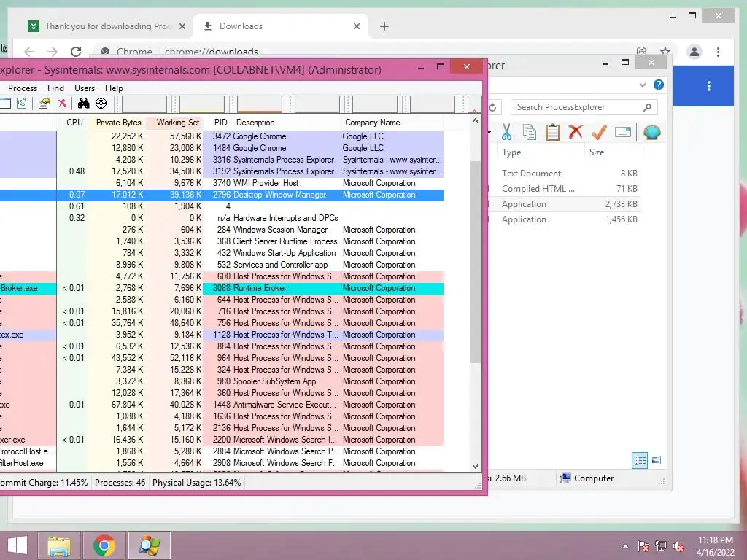Click the red X Delete icon in File Explorer

coord(576,131)
